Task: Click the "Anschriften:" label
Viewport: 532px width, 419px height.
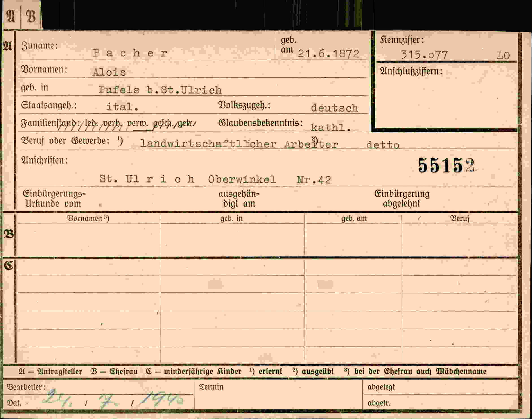Action: point(45,161)
